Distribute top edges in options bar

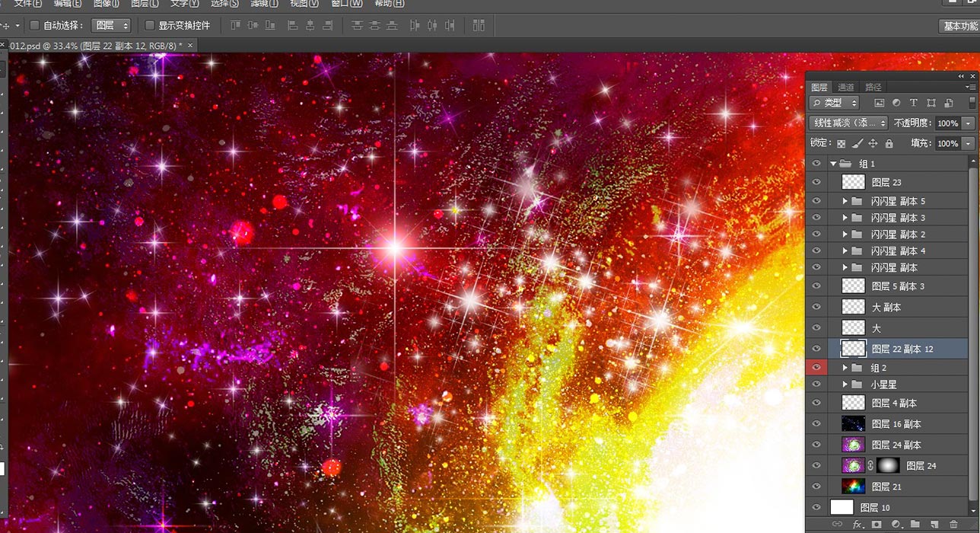coord(357,25)
